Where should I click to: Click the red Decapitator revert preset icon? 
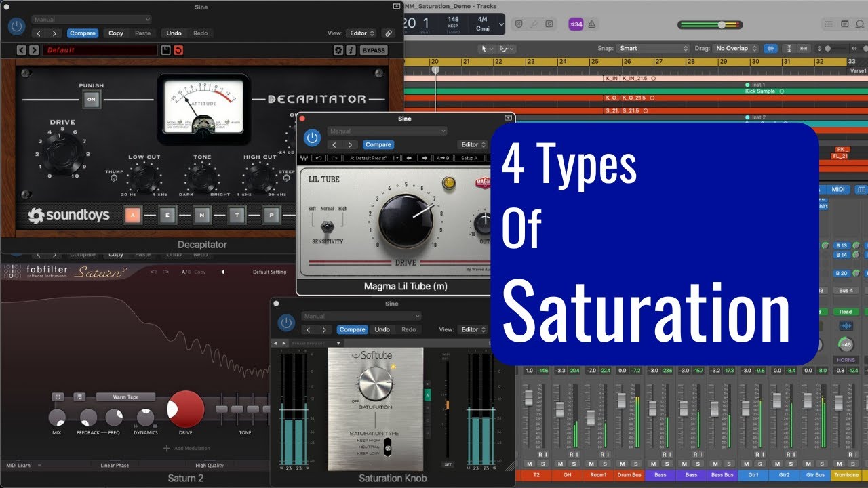(178, 50)
